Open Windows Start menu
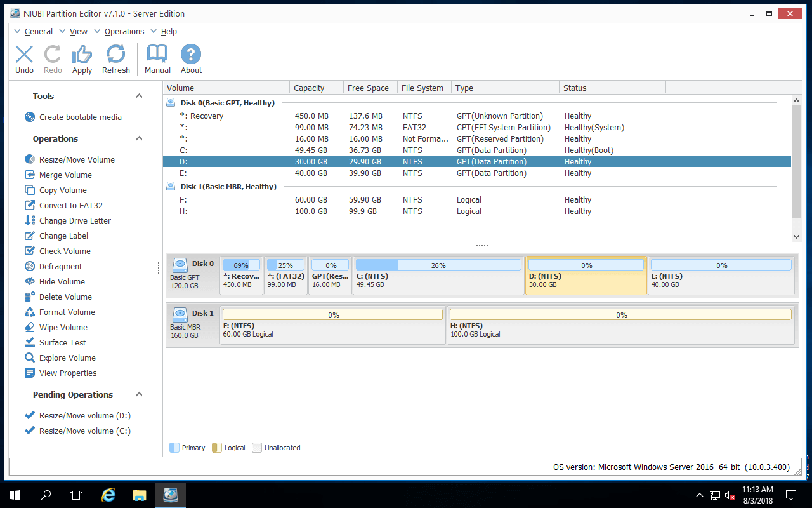Screen dimensions: 812x508 (x=15, y=495)
